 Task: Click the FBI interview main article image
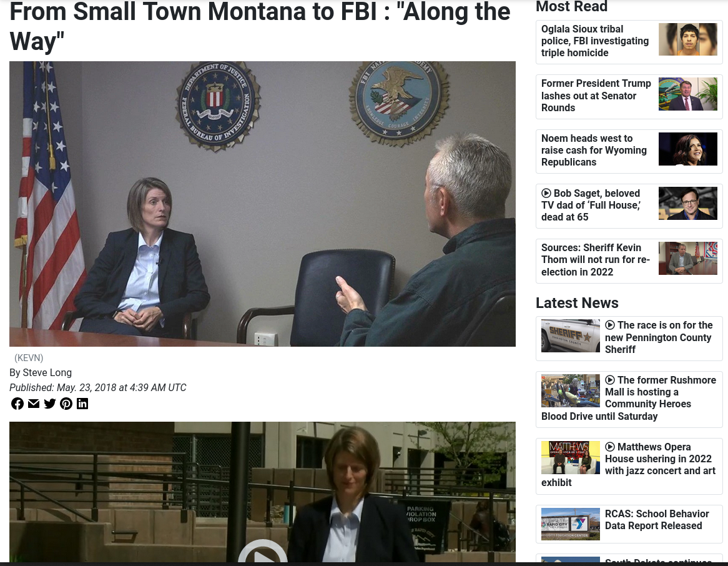click(262, 204)
